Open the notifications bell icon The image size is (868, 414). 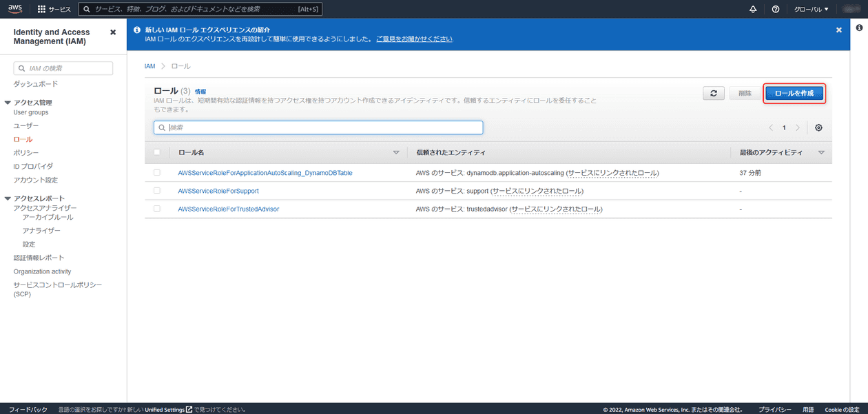[x=753, y=9]
